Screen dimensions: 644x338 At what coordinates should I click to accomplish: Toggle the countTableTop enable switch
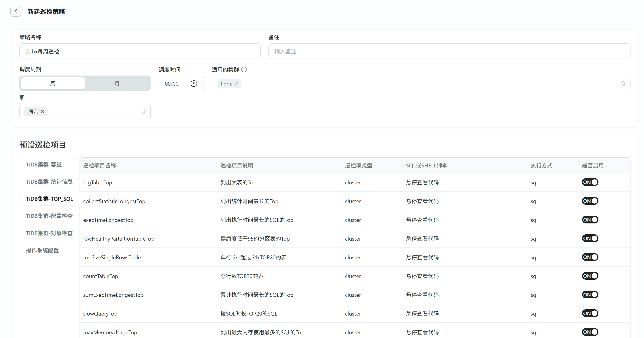pyautogui.click(x=590, y=276)
